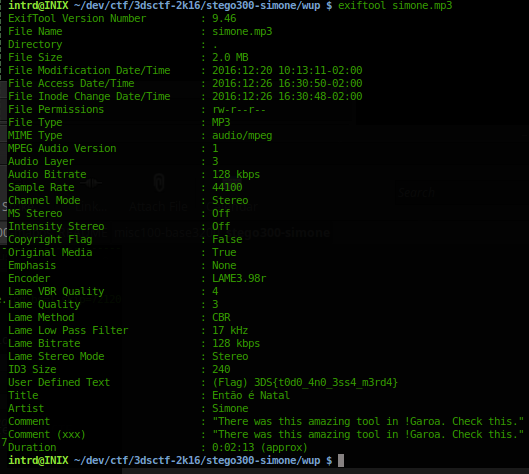The width and height of the screenshot is (529, 474).
Task: Click the 'Lame Stereo Mode' label
Action: pyautogui.click(x=56, y=356)
